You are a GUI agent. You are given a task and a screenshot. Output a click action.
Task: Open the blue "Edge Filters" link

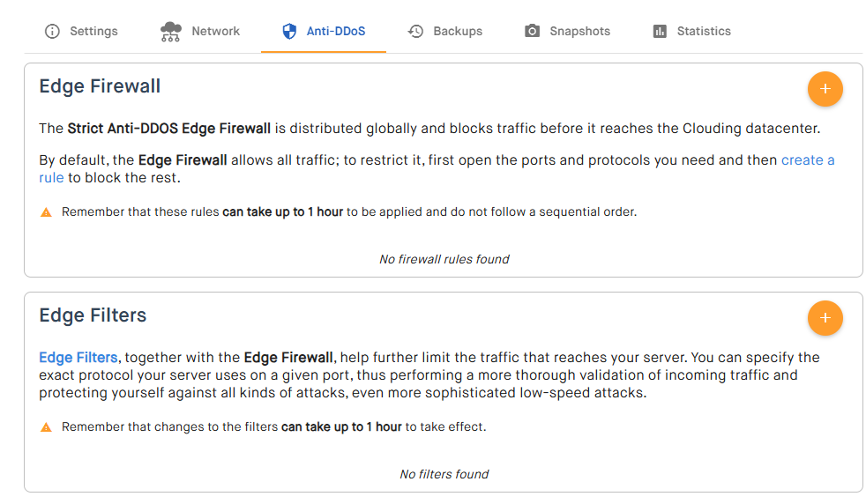click(78, 358)
